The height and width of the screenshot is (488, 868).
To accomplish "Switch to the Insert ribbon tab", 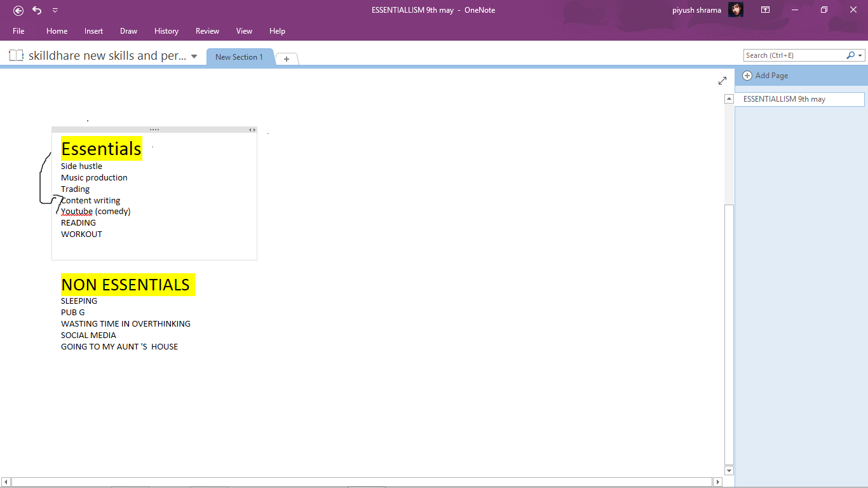I will [x=93, y=31].
